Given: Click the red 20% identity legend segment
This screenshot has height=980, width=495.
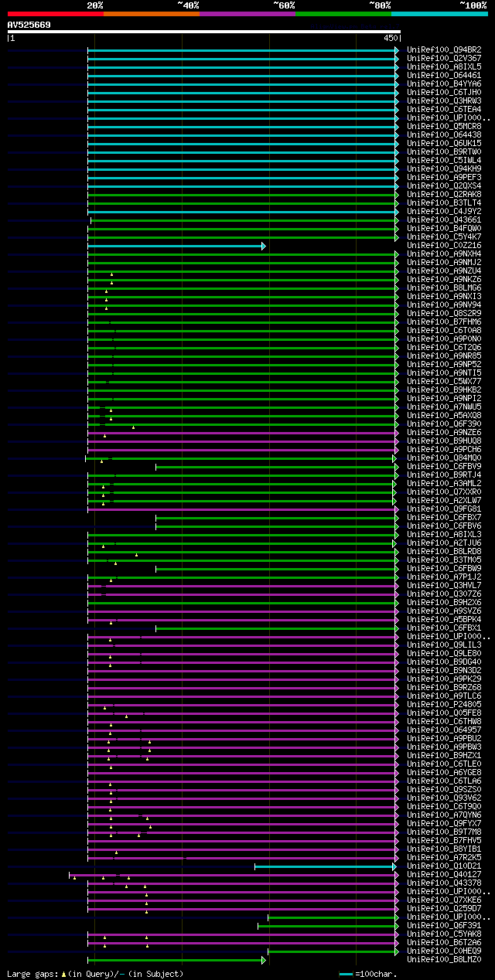Looking at the screenshot, I should (x=56, y=14).
